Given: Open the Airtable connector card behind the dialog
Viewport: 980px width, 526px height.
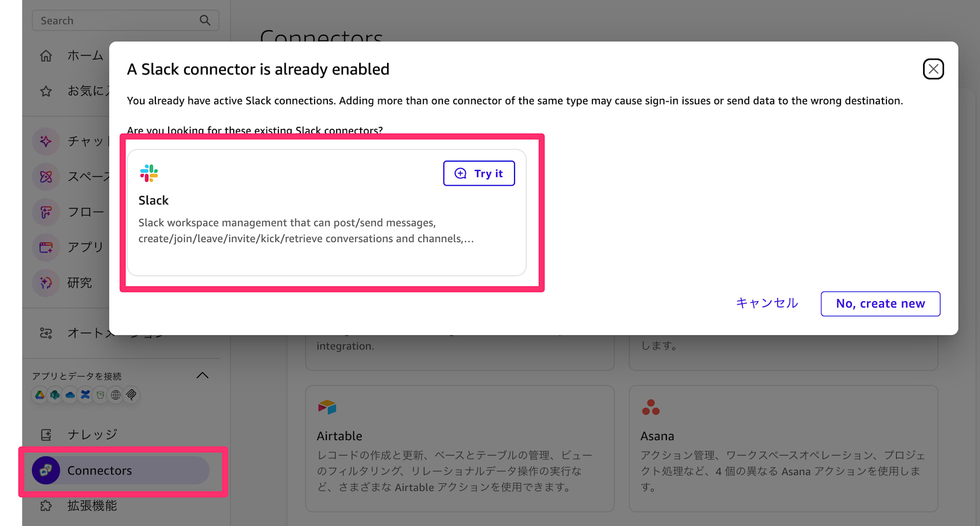Looking at the screenshot, I should click(x=460, y=449).
